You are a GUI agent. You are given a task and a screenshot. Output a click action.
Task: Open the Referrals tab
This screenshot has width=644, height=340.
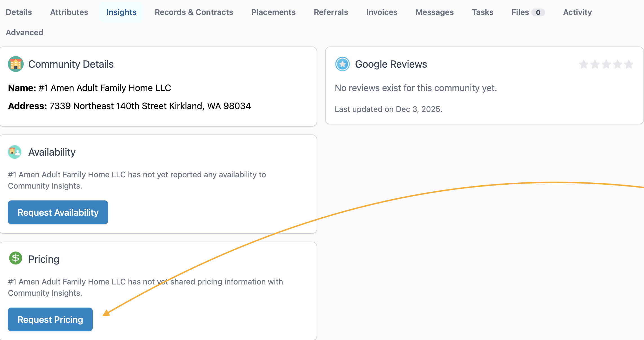point(331,12)
